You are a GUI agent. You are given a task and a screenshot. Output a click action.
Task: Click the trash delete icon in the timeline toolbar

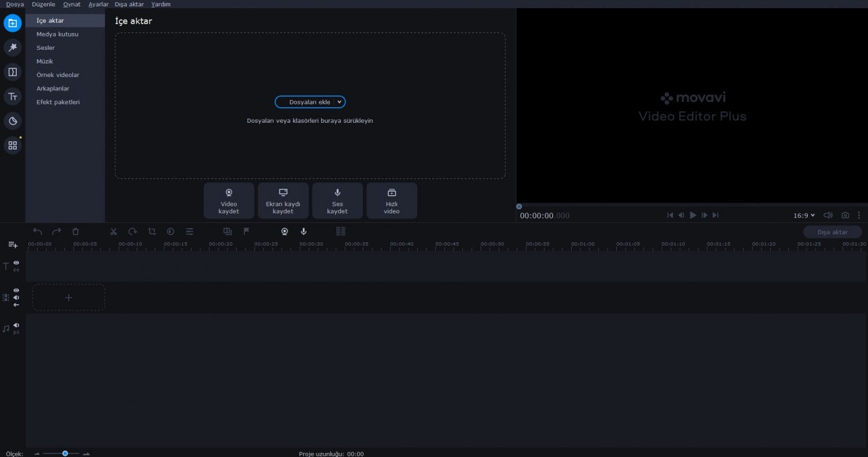[x=75, y=232]
